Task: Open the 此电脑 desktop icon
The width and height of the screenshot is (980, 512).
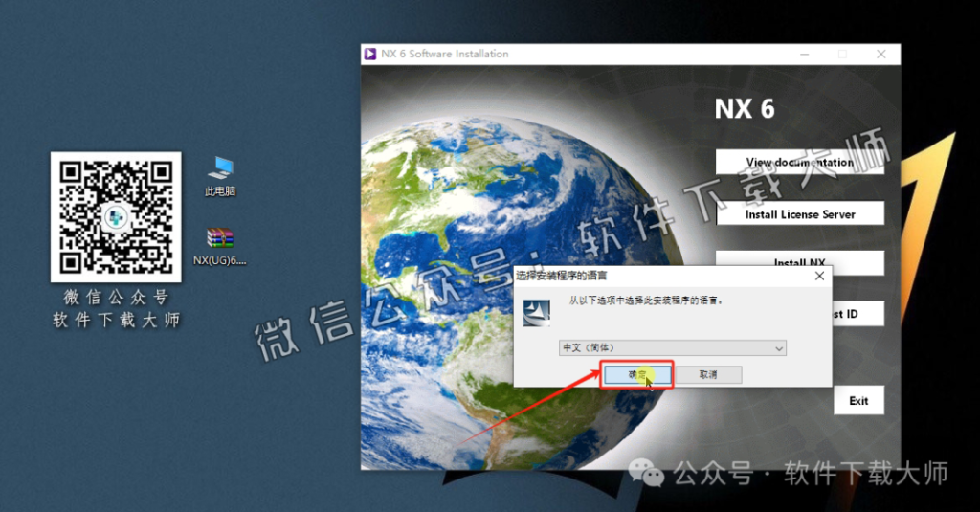Action: [220, 176]
